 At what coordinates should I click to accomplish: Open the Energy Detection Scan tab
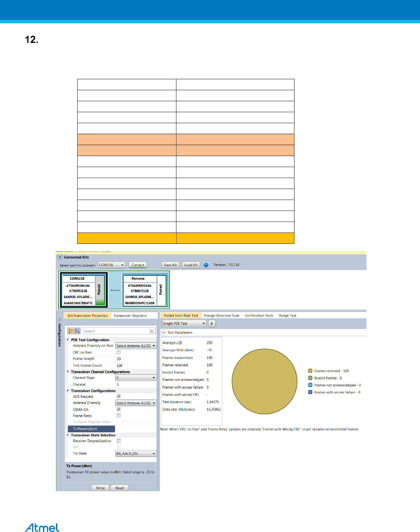(222, 316)
